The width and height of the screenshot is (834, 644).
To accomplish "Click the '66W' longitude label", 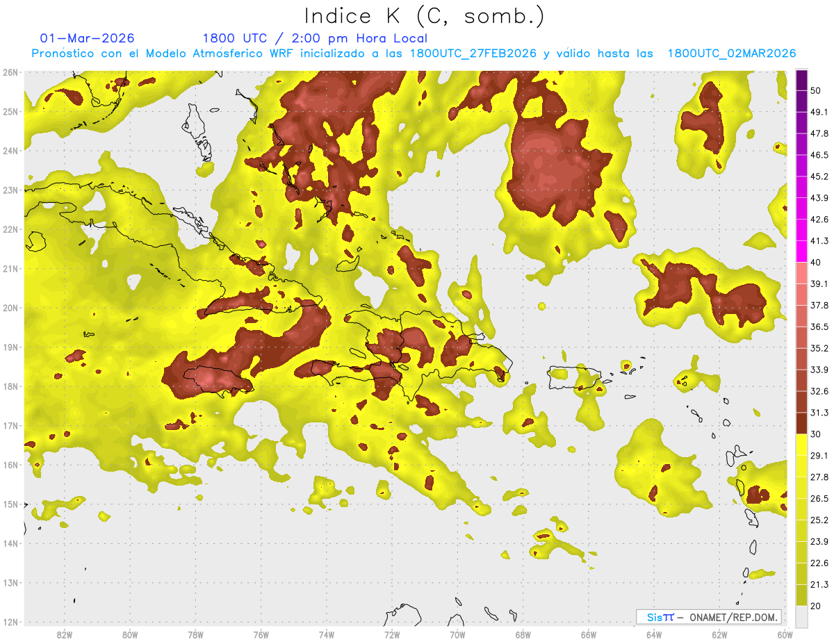I will coord(588,634).
